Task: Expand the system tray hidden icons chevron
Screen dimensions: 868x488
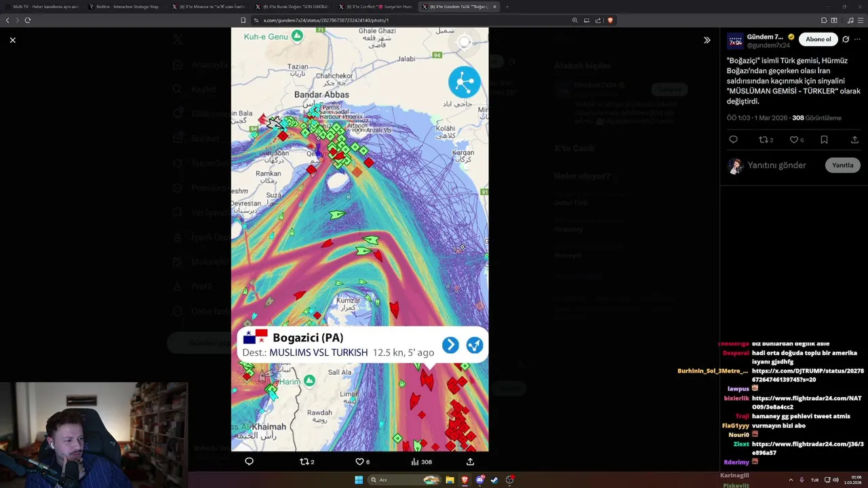Action: [x=791, y=480]
